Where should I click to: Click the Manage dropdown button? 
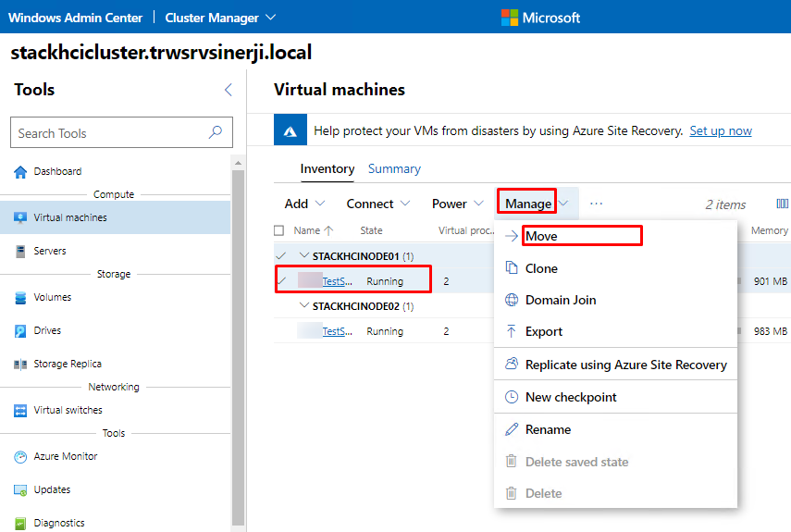point(537,204)
